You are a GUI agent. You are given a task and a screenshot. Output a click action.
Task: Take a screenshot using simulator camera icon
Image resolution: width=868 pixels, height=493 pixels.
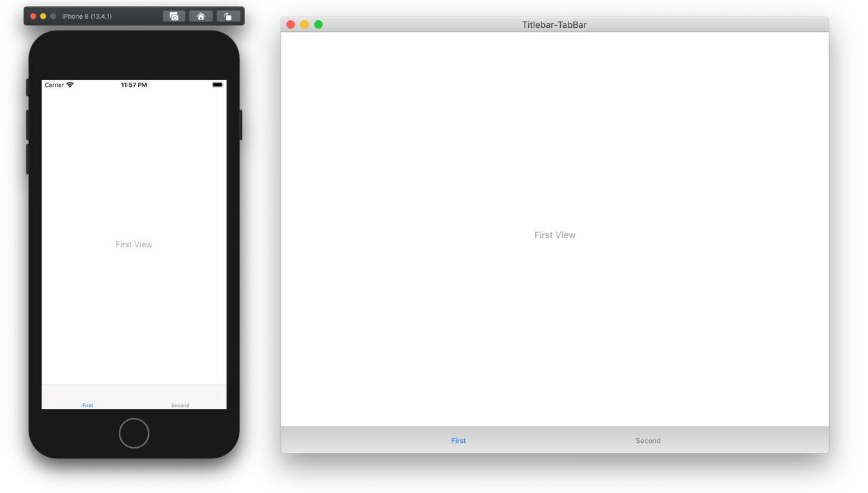174,16
